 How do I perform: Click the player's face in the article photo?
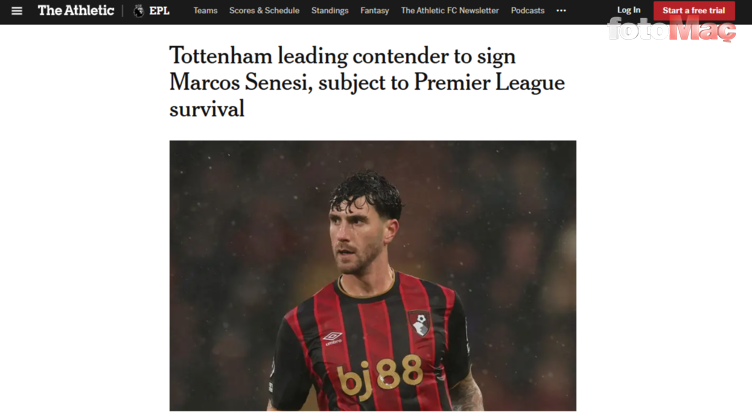[356, 240]
